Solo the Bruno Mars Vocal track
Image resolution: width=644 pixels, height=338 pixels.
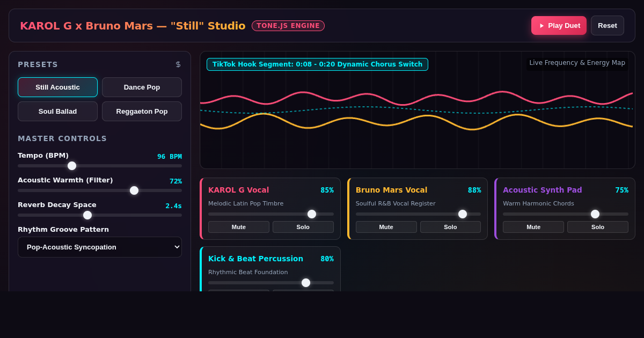[450, 227]
